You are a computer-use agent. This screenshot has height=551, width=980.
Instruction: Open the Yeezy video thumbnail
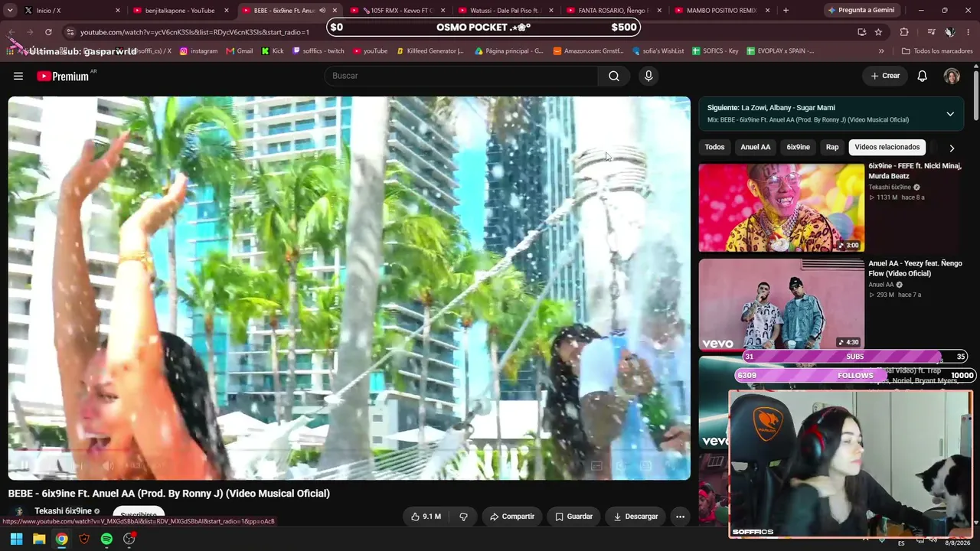click(781, 305)
